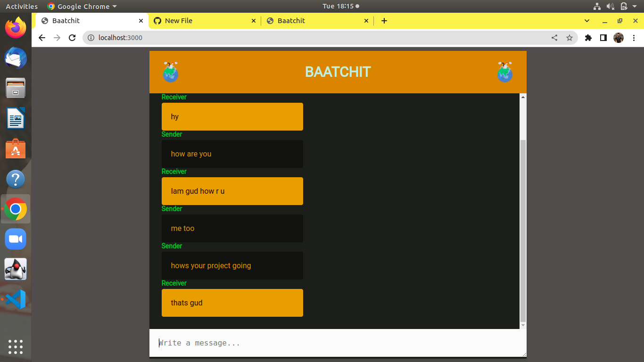The height and width of the screenshot is (362, 644).
Task: Open Chrome's three-dot menu
Action: coord(634,38)
